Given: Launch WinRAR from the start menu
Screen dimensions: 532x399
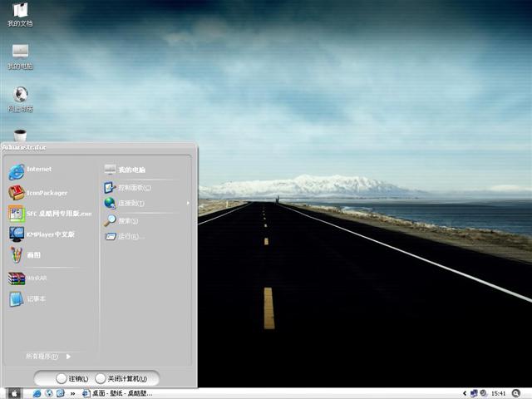Looking at the screenshot, I should (x=27, y=278).
